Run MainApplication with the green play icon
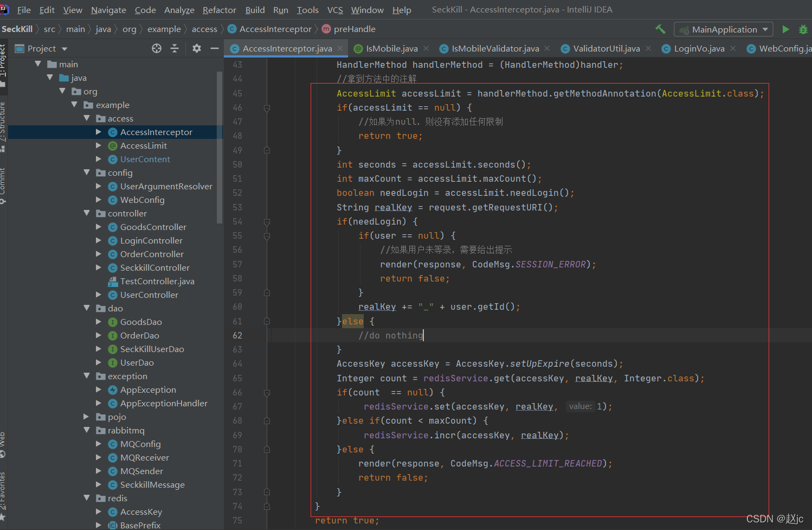Image resolution: width=812 pixels, height=530 pixels. pos(785,29)
